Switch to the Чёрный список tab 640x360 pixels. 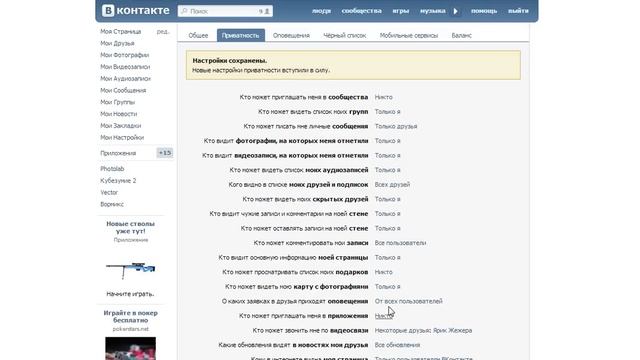pyautogui.click(x=344, y=36)
